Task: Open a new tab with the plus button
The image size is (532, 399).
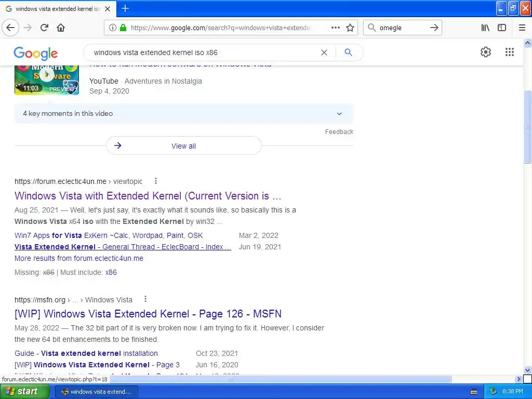Action: (x=125, y=8)
